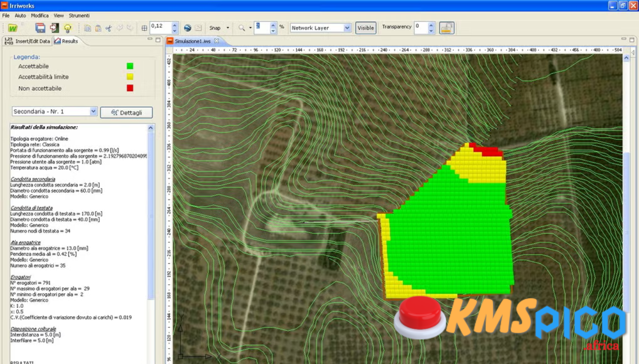Viewport: 639px width, 364px height.
Task: Close the Simulazione1.iws tab
Action: tap(216, 41)
